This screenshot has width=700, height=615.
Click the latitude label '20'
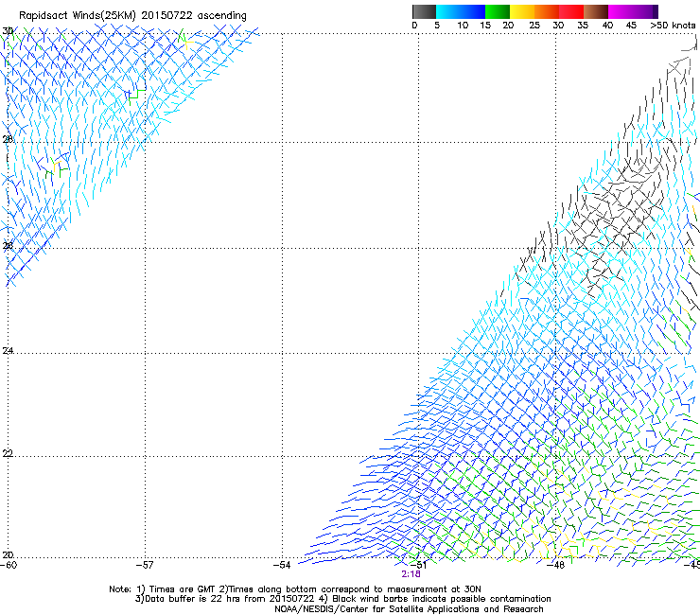pos(8,554)
